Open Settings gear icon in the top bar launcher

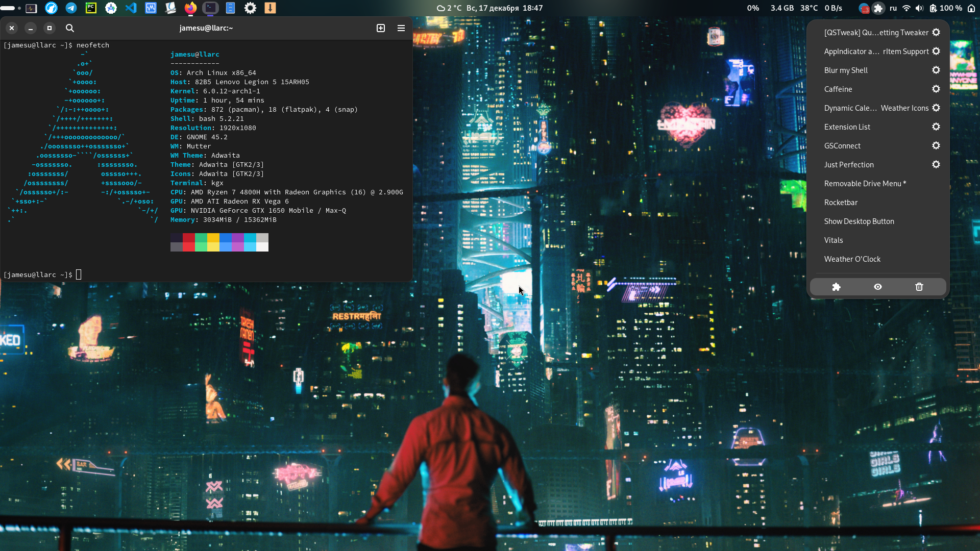click(x=250, y=8)
